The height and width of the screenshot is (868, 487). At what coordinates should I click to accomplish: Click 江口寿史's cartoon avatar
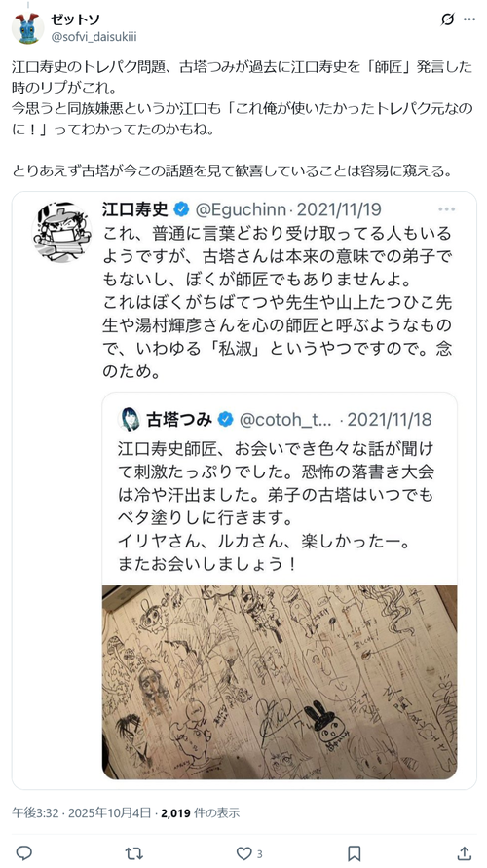[x=62, y=231]
